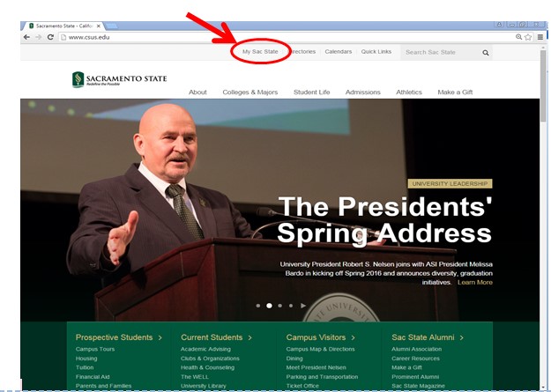The image size is (551, 392).
Task: Click the search magnifier icon
Action: coord(485,53)
